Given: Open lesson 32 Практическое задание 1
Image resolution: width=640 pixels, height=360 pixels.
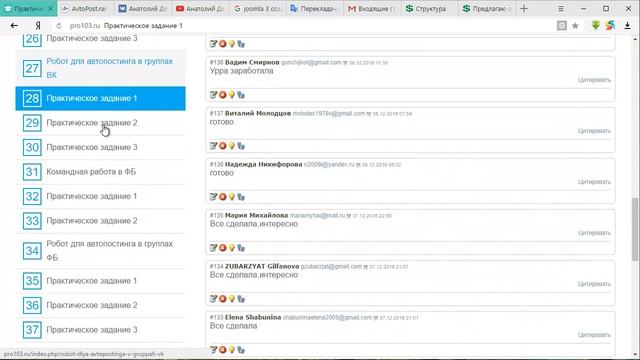Looking at the screenshot, I should (x=100, y=196).
